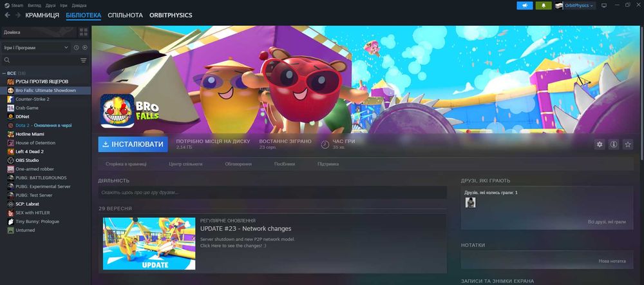The width and height of the screenshot is (644, 285).
Task: Open UPDATE #23 news thumbnail
Action: pos(149,244)
